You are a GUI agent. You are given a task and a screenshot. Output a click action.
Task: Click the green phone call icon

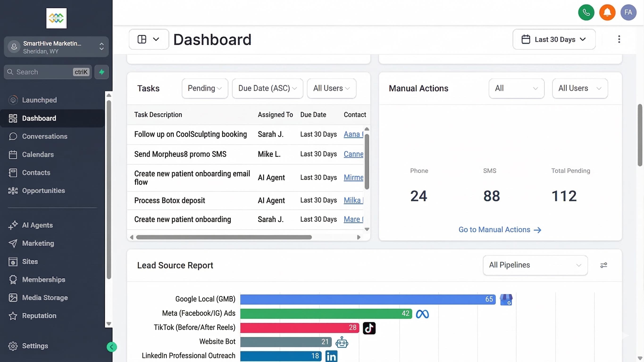[x=586, y=12]
